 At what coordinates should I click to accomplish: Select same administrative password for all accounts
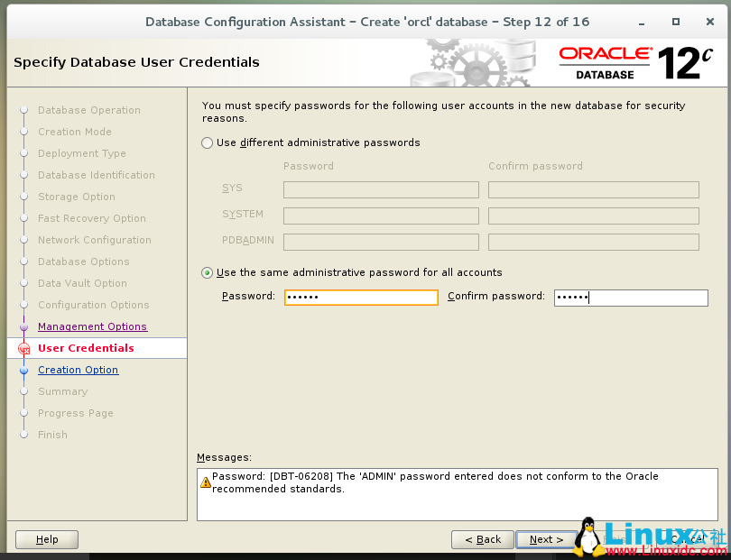point(207,272)
